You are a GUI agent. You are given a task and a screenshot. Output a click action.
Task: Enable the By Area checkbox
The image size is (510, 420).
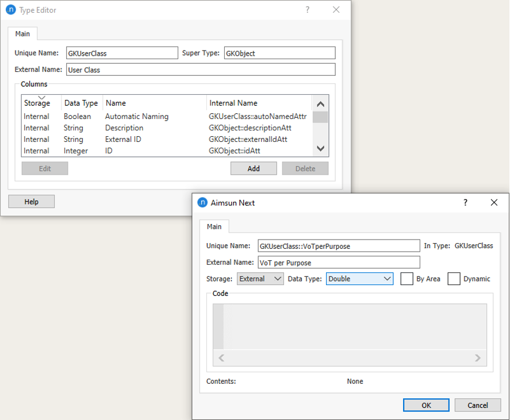click(x=407, y=279)
